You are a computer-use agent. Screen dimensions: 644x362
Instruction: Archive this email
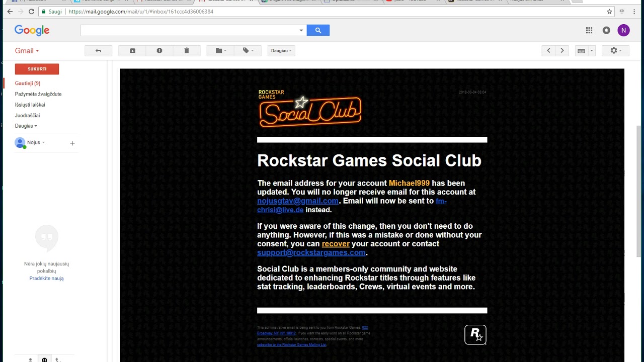coord(132,50)
